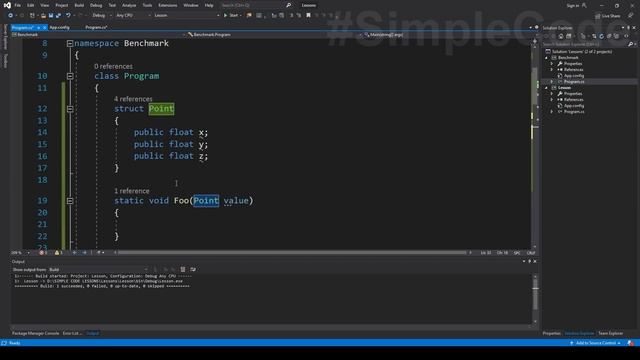Image resolution: width=640 pixels, height=360 pixels.
Task: Open the Project menu
Action: click(x=62, y=5)
